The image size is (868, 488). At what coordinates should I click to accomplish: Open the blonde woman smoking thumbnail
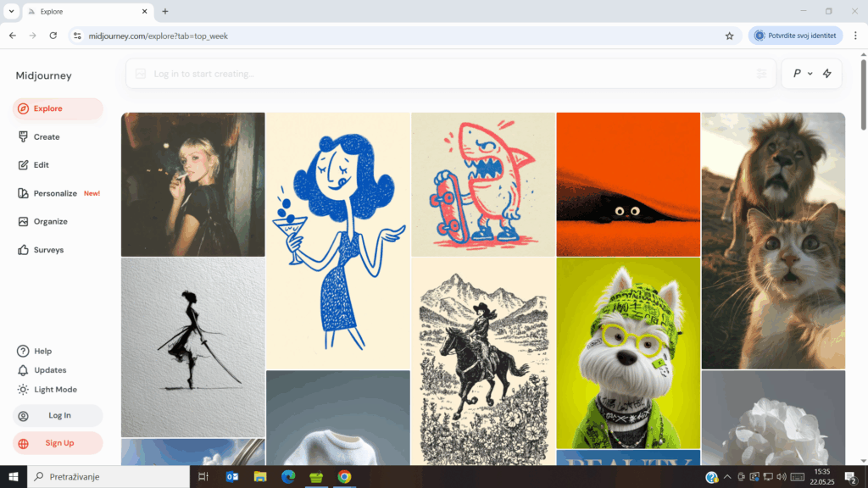pyautogui.click(x=193, y=184)
